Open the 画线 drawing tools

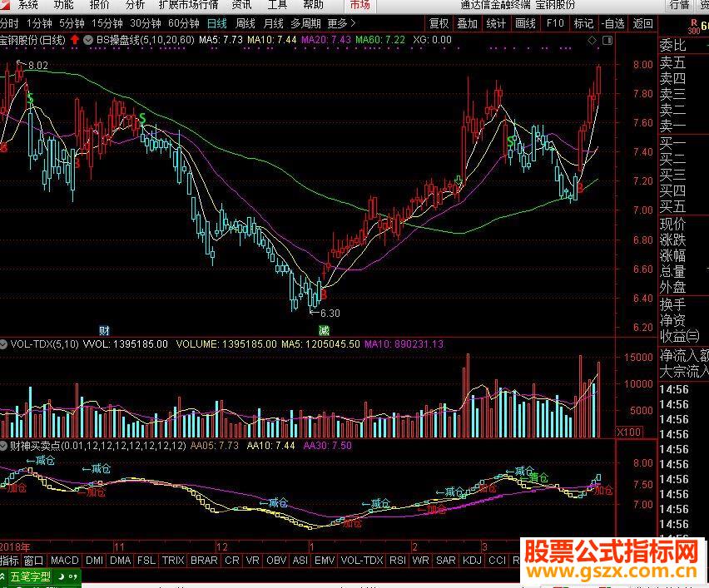[x=525, y=23]
